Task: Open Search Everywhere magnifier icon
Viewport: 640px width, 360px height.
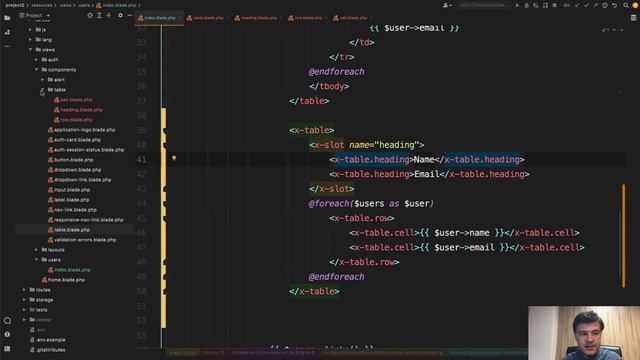Action: coord(626,5)
